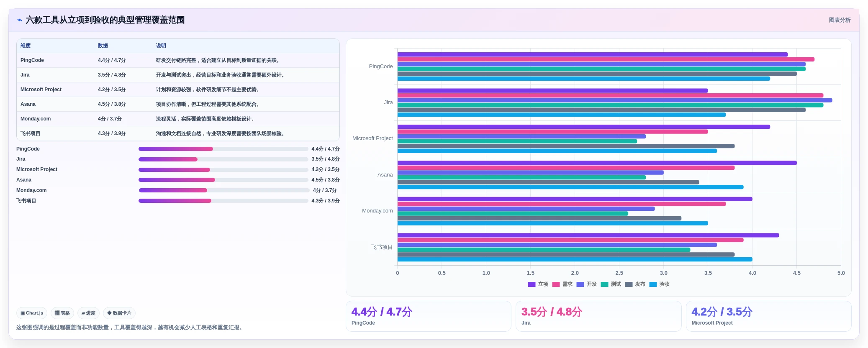Toggle 开发 series in chart legend

point(586,284)
